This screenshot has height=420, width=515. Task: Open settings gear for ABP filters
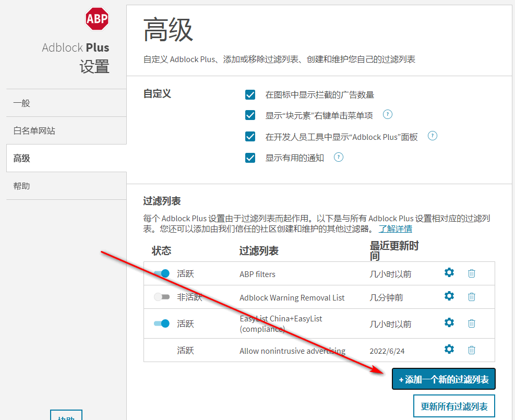[x=449, y=273]
